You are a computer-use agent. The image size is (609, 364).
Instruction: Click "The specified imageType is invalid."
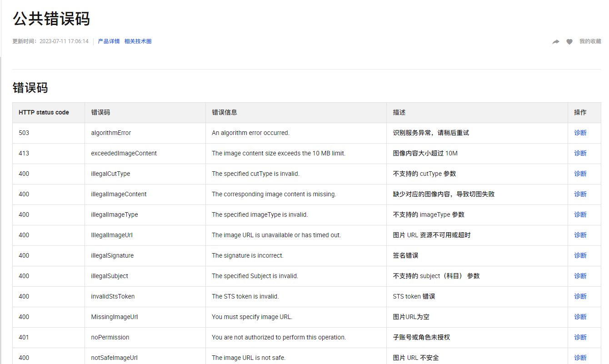point(260,214)
